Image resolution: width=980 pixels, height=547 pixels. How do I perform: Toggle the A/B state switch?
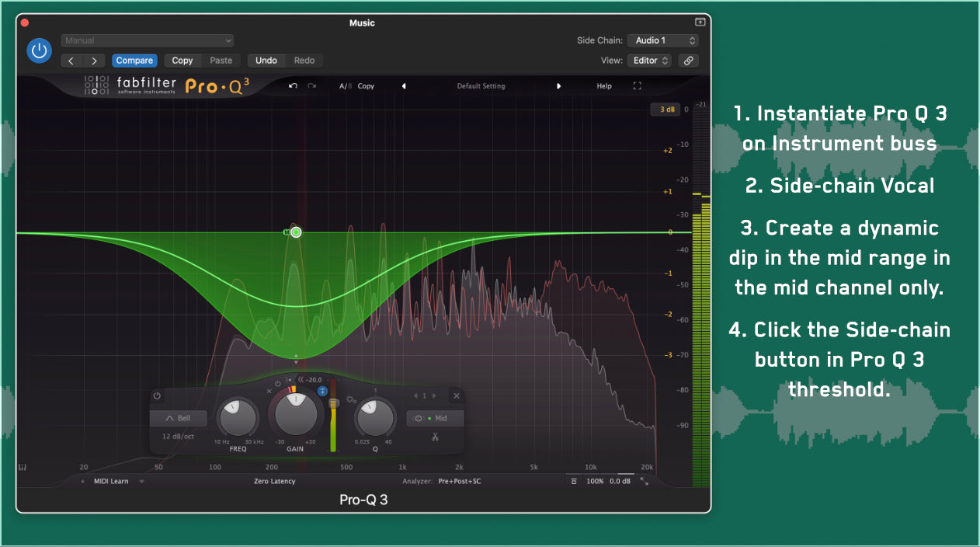[346, 86]
